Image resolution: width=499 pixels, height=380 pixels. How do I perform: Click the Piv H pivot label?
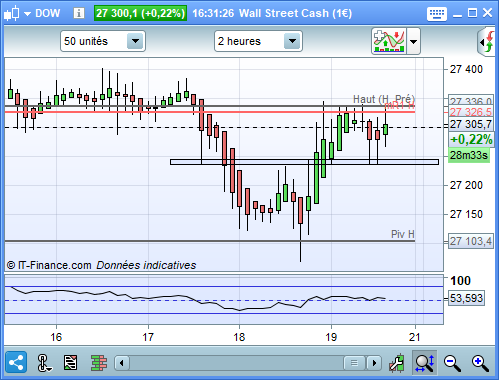pos(403,234)
